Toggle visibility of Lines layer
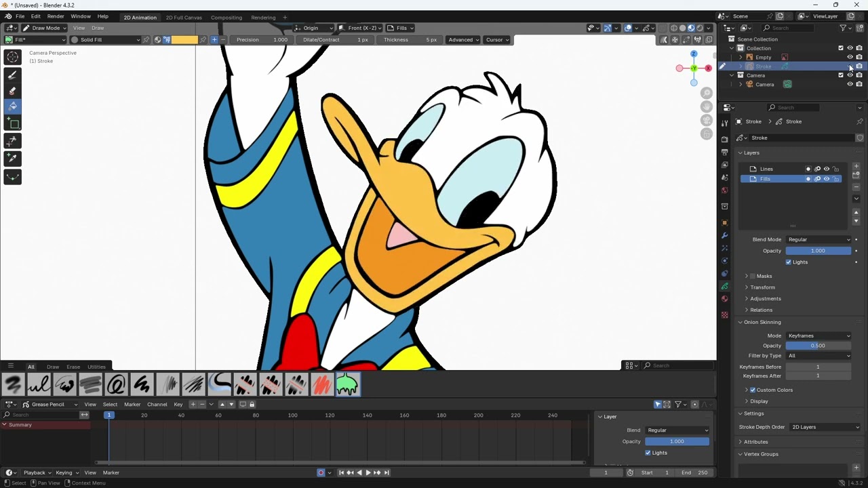 [826, 169]
